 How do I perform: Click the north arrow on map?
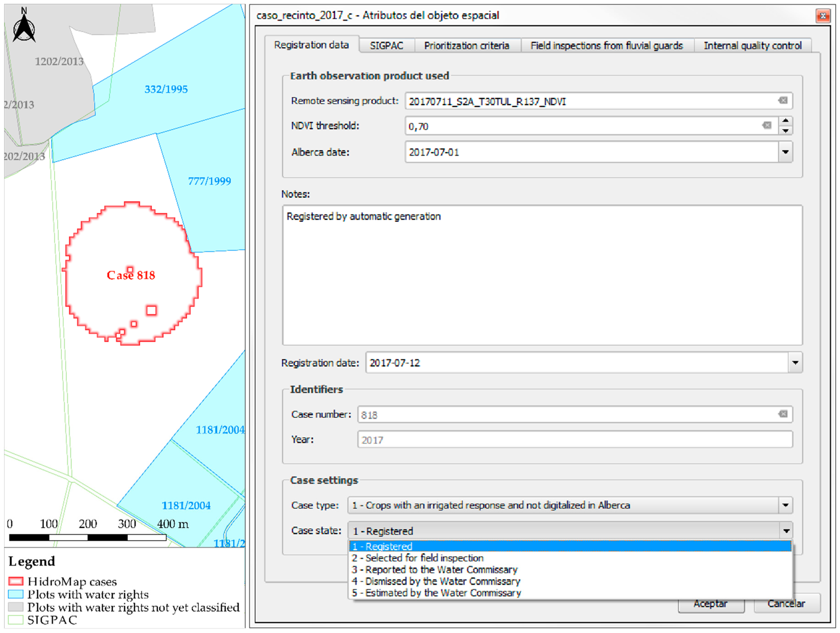pyautogui.click(x=24, y=26)
